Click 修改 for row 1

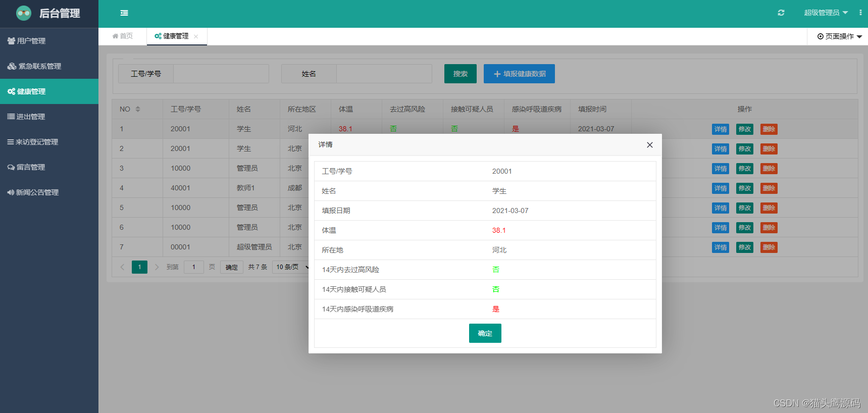[x=745, y=129]
